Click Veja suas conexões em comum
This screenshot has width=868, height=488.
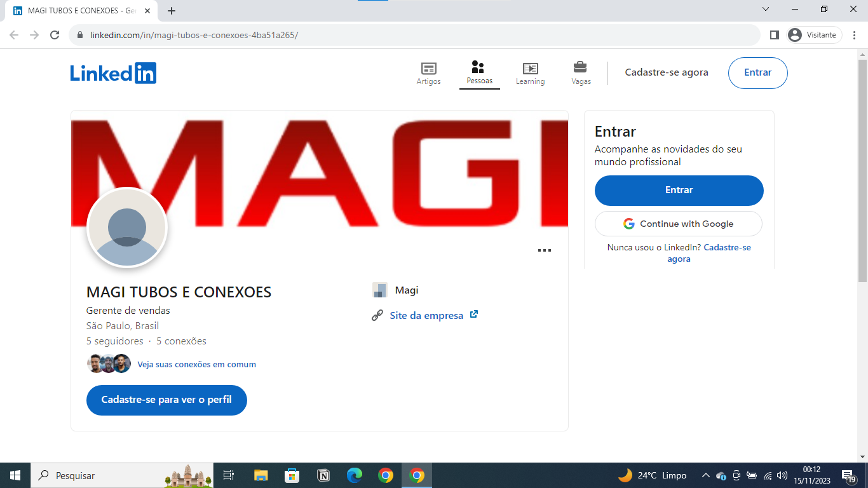point(197,363)
